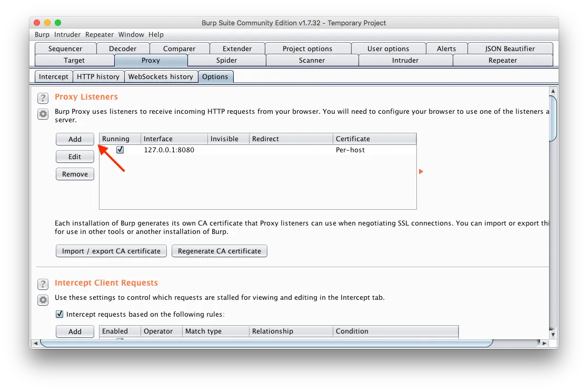This screenshot has height=391, width=588.
Task: Click Regenerate CA certificate button
Action: 220,251
